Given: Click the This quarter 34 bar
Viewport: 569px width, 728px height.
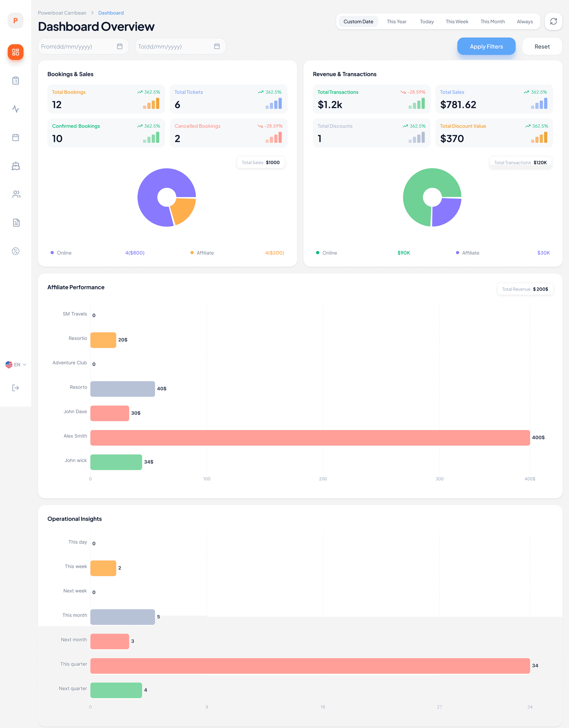Looking at the screenshot, I should coord(310,666).
